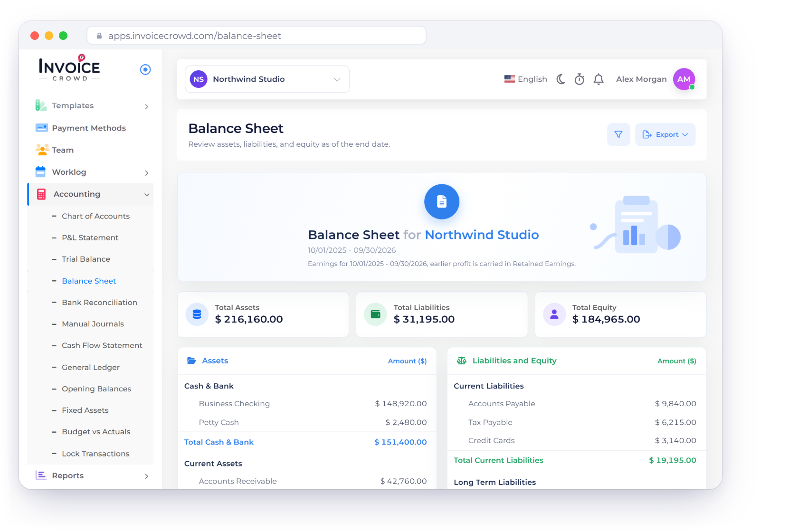Click the Business Checking row

click(x=307, y=404)
